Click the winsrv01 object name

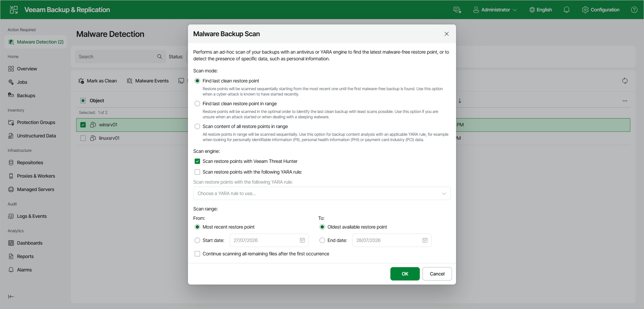(108, 125)
